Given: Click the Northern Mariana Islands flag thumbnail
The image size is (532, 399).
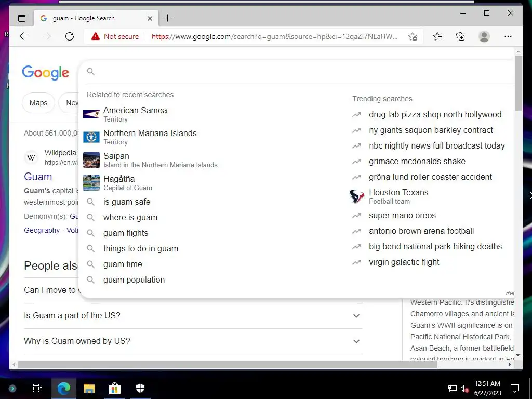Looking at the screenshot, I should coord(91,137).
